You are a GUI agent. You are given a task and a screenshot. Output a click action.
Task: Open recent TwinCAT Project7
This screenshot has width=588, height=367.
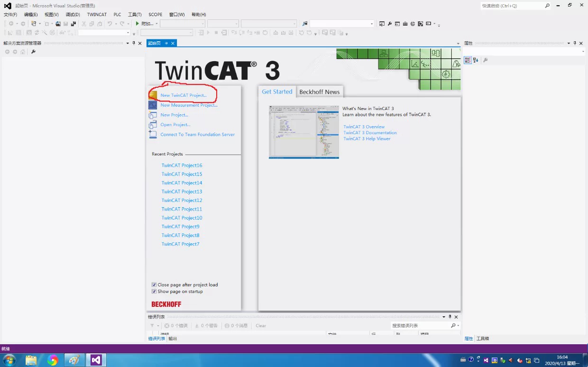tap(181, 244)
